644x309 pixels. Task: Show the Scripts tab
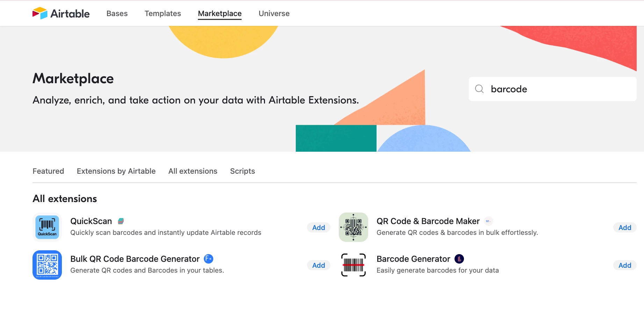(x=242, y=171)
